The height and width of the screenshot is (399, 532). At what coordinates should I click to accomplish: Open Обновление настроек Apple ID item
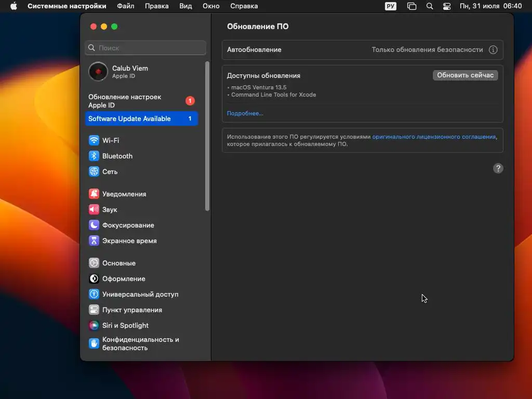141,101
